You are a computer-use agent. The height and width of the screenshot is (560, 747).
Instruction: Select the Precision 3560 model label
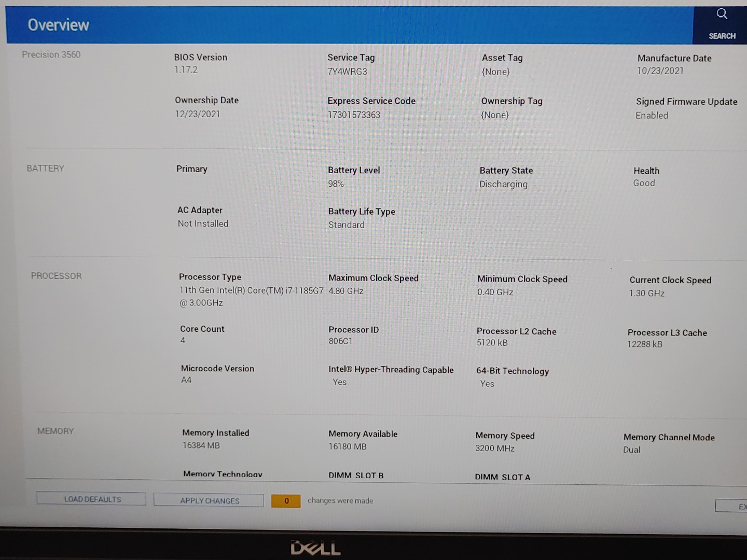click(51, 54)
